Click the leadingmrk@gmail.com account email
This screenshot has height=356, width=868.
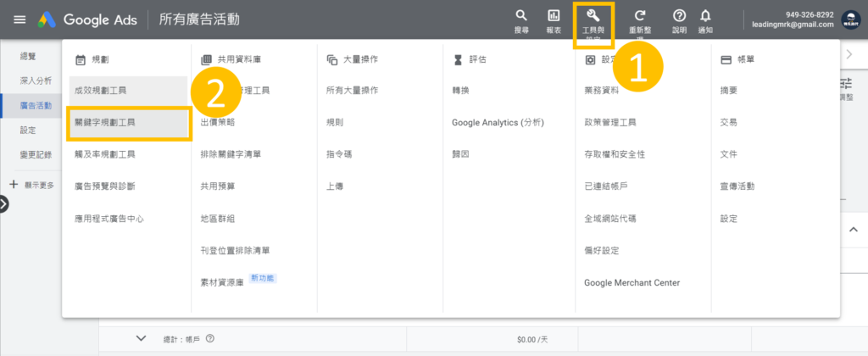coord(793,25)
